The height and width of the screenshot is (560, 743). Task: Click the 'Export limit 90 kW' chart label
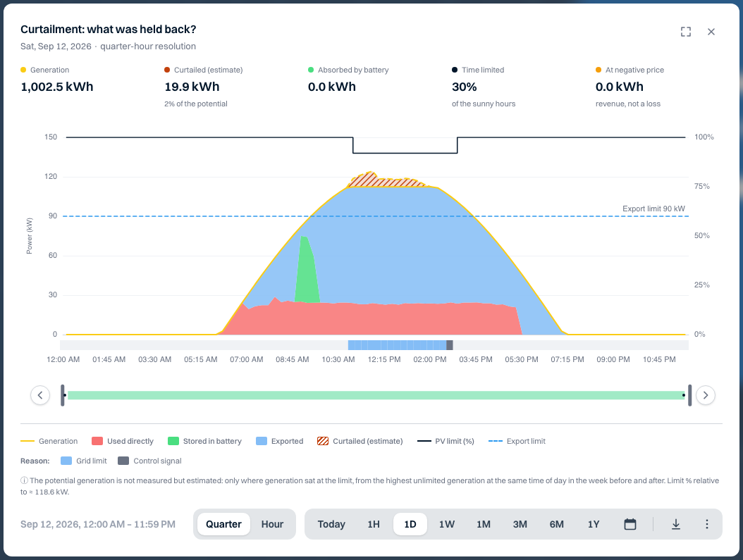click(654, 209)
